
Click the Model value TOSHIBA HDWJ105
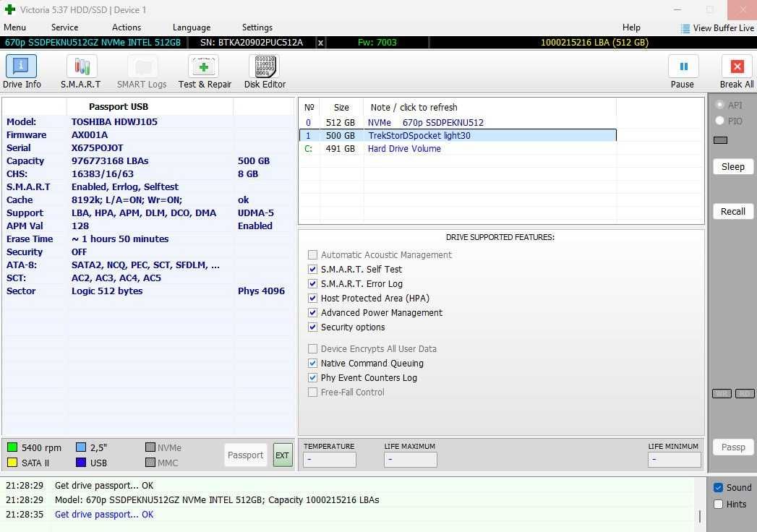114,121
